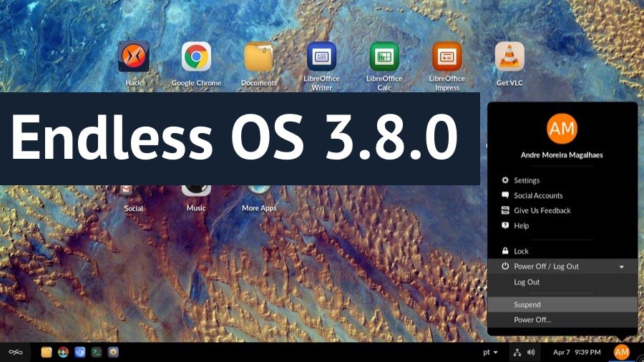644x362 pixels.
Task: Collapse the Power Off / Log Out arrow
Action: click(622, 267)
